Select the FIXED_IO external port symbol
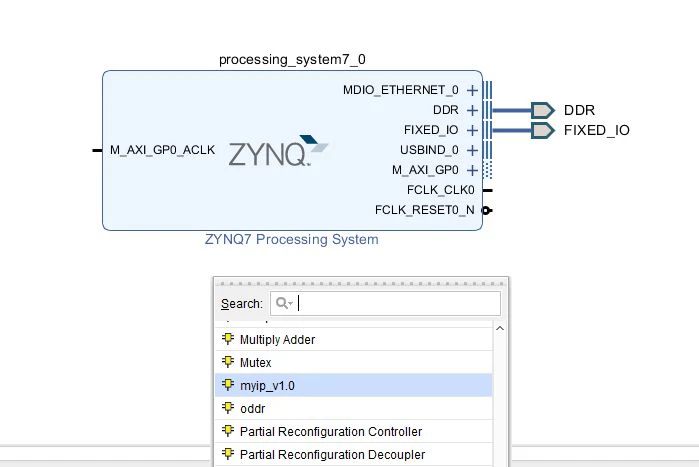The image size is (699, 467). point(543,131)
